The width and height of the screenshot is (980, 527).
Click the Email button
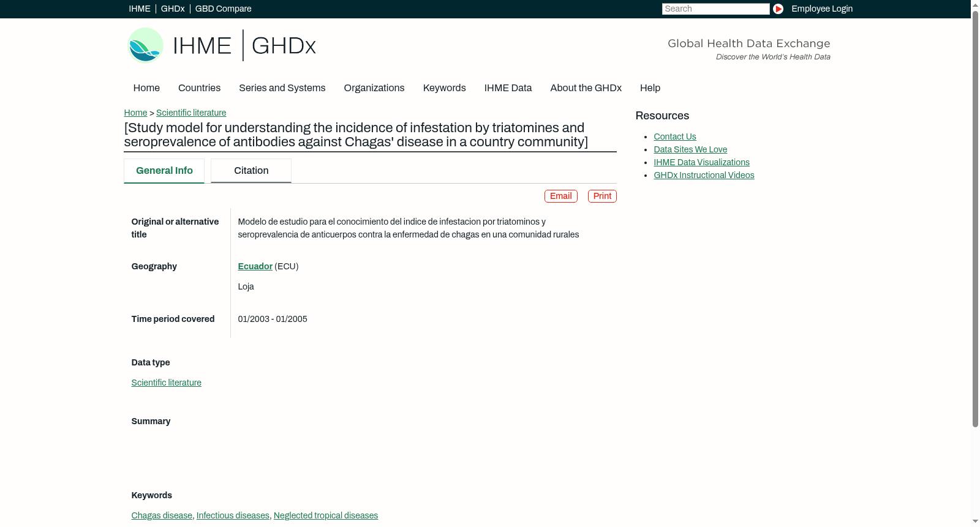[x=561, y=196]
